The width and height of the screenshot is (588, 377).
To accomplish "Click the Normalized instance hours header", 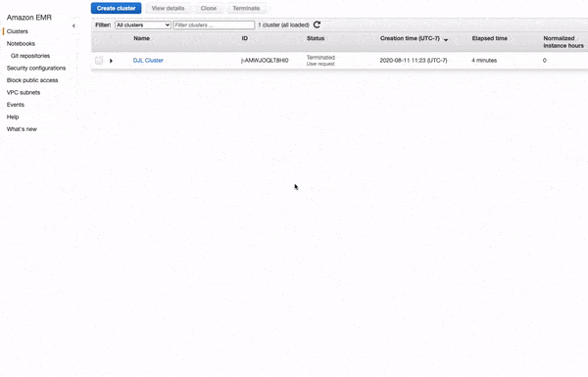I will pyautogui.click(x=563, y=42).
